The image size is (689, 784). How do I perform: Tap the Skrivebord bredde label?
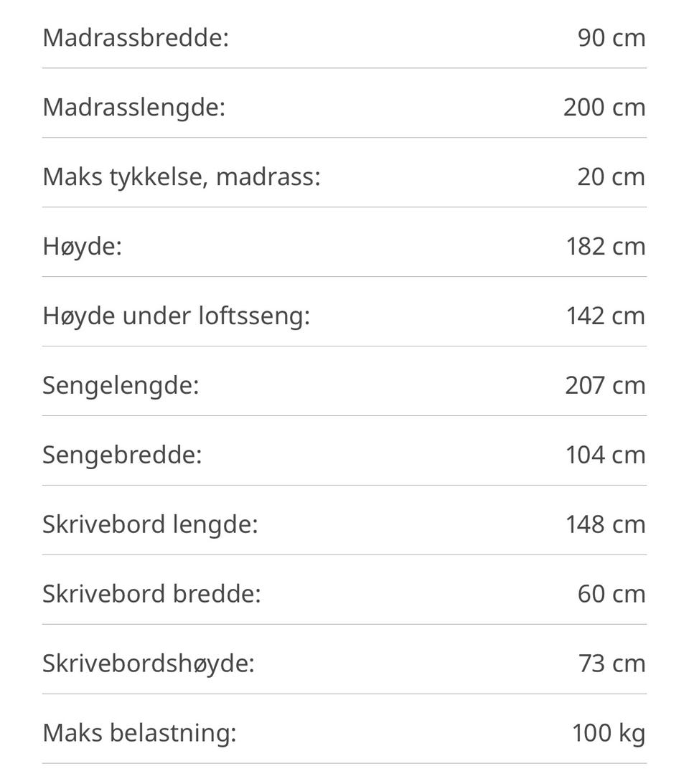(x=151, y=594)
